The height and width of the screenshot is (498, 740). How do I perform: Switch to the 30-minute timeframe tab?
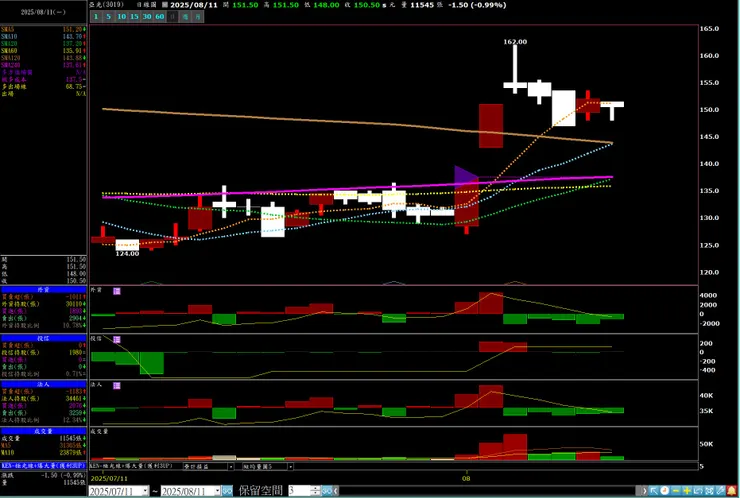click(147, 17)
